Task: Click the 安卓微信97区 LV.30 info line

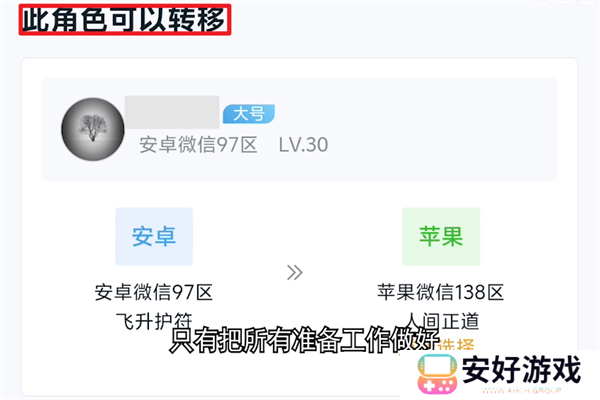Action: pos(233,145)
